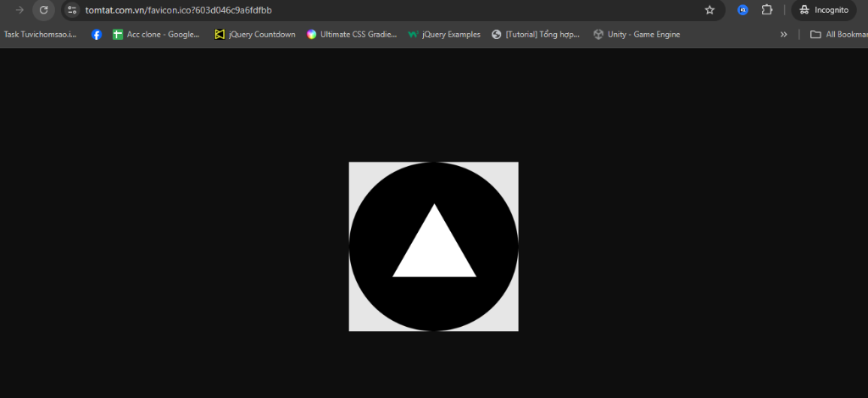Open the Facebook bookmark icon
Viewport: 868px width, 398px height.
(x=97, y=35)
